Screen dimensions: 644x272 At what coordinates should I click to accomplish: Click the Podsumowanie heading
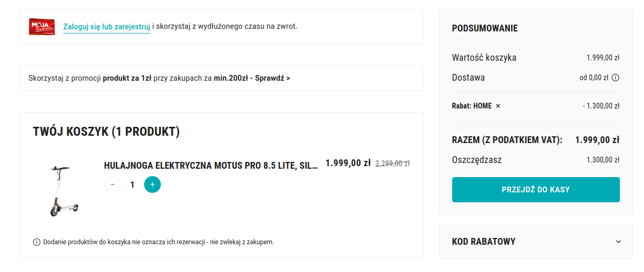pos(485,28)
